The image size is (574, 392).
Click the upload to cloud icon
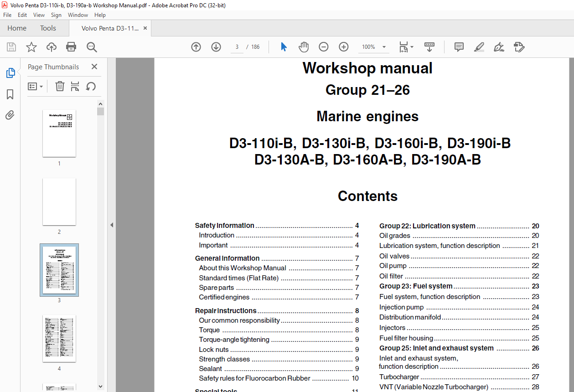pyautogui.click(x=52, y=47)
